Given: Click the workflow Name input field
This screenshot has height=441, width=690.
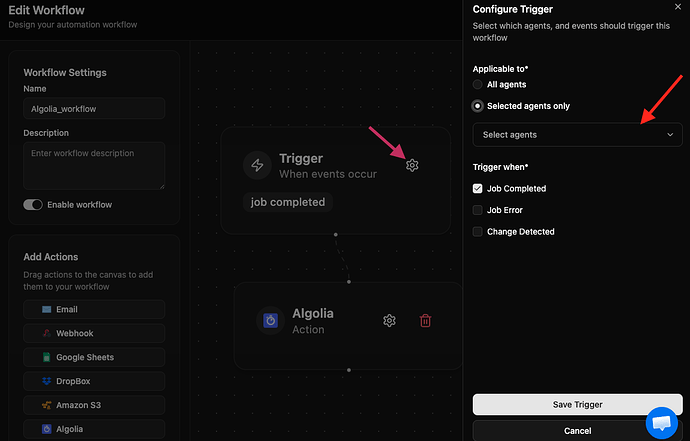Looking at the screenshot, I should point(94,109).
